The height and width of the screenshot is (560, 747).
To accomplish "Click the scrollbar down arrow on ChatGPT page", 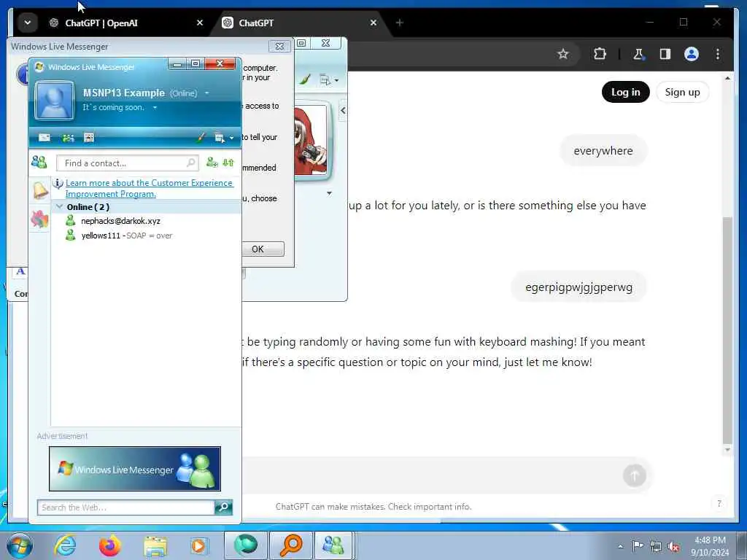I will coord(727,449).
